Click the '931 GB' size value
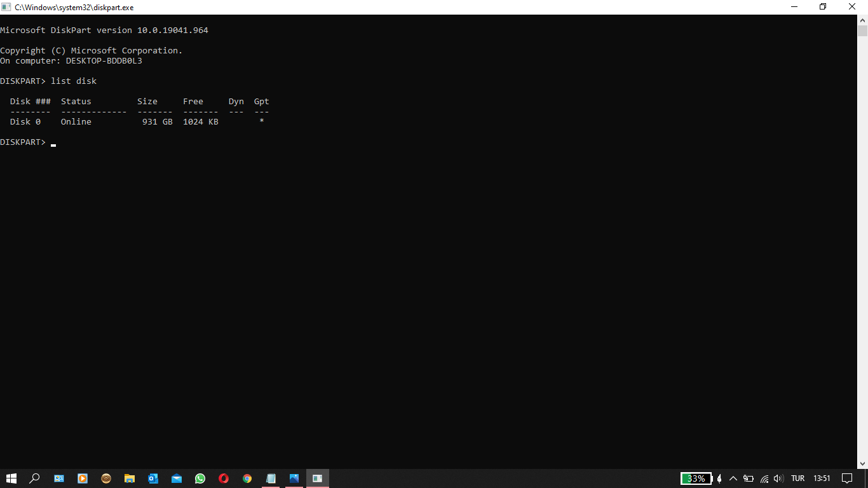This screenshot has height=488, width=868. [x=158, y=122]
